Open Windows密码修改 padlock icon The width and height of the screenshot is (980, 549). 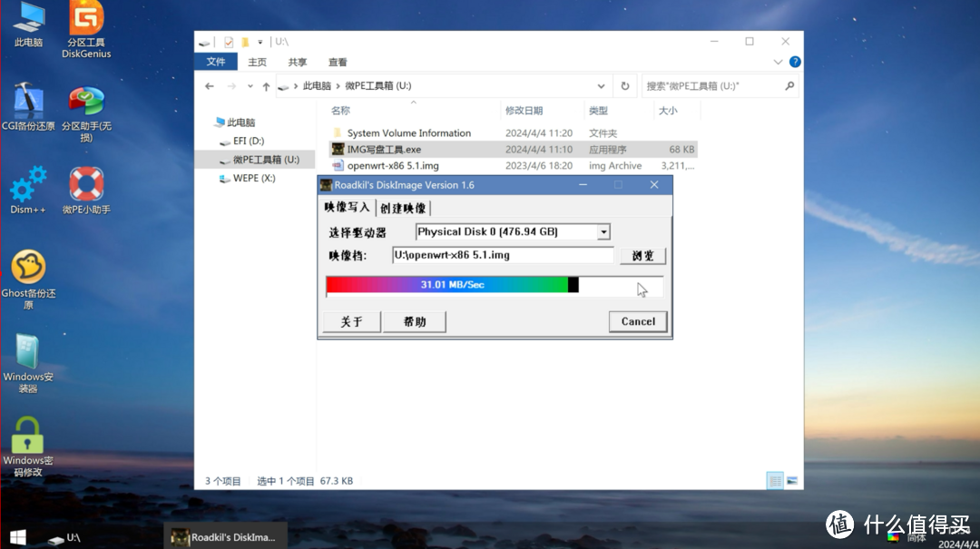click(x=28, y=446)
